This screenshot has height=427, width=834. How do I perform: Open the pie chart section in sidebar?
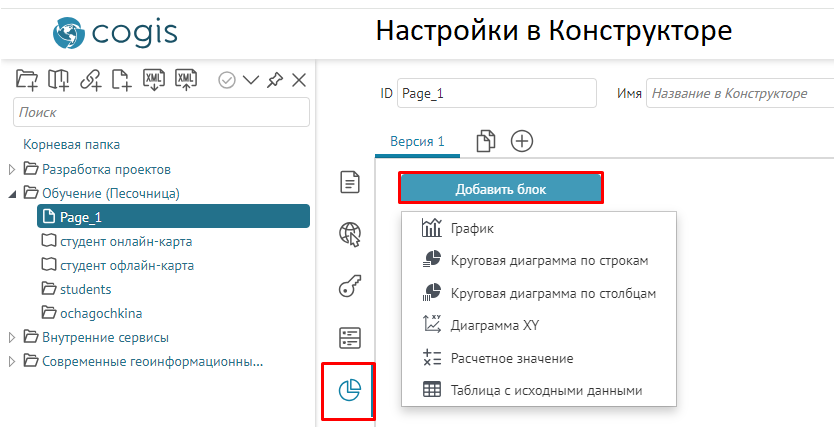tap(349, 390)
